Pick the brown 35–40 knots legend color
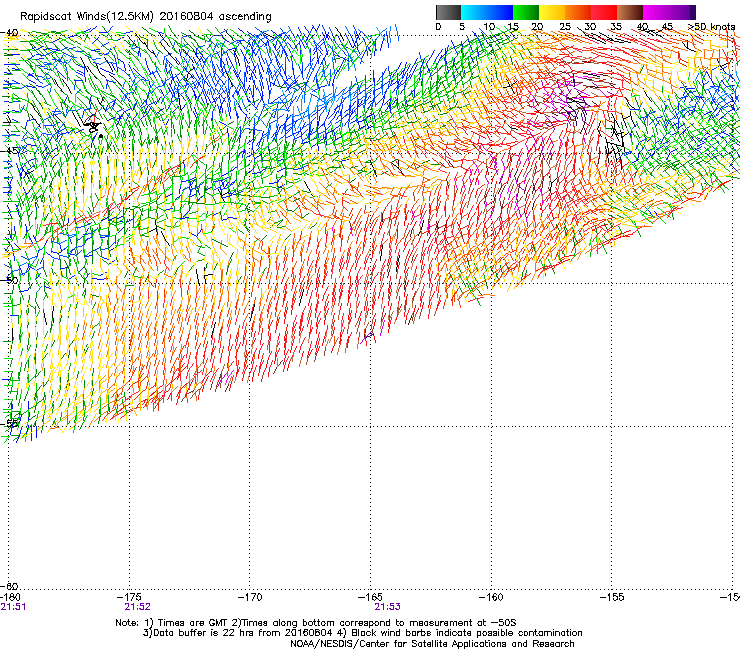Screen dimensions: 740x650 630,12
